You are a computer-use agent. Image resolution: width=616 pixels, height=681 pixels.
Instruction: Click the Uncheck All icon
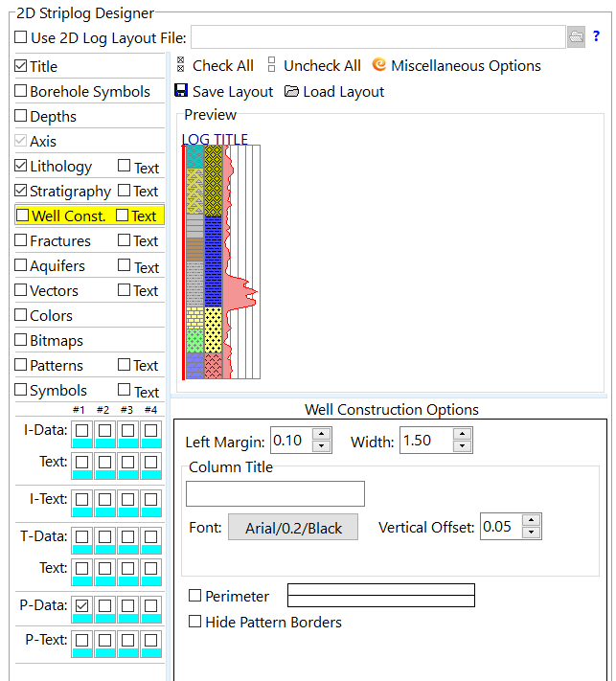point(271,65)
